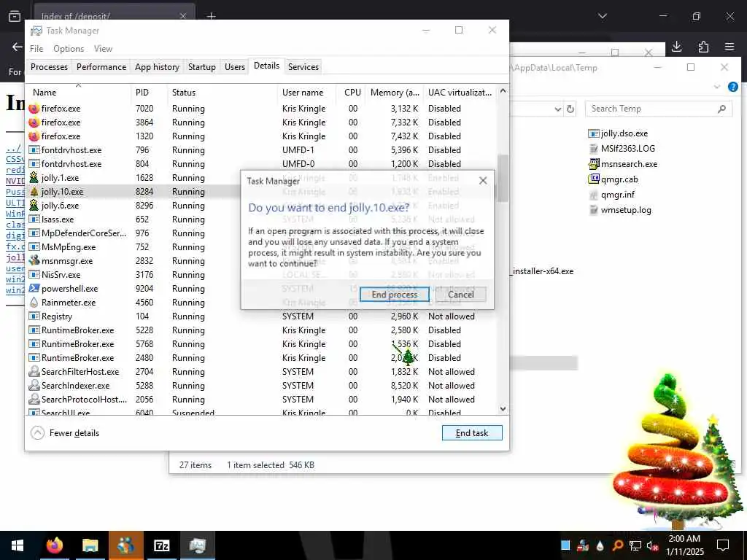Select the Registry process icon
Viewport: 747px width, 560px height.
tap(34, 316)
